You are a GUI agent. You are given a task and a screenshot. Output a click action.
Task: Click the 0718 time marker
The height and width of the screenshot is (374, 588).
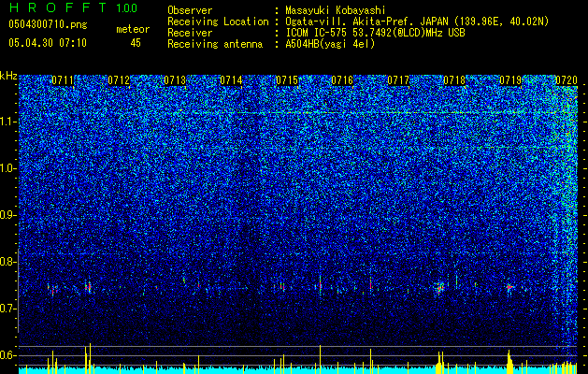[454, 80]
